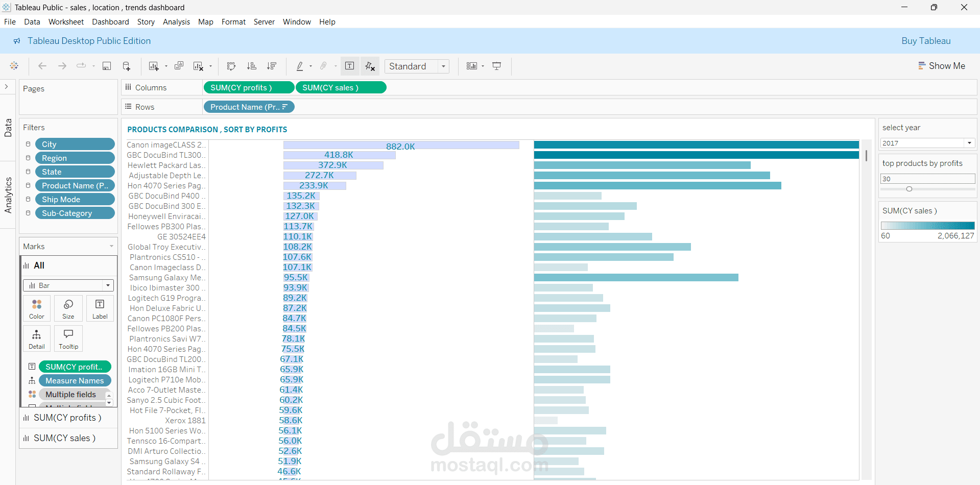Click the Detail marks button
The height and width of the screenshot is (485, 980).
[x=37, y=339]
